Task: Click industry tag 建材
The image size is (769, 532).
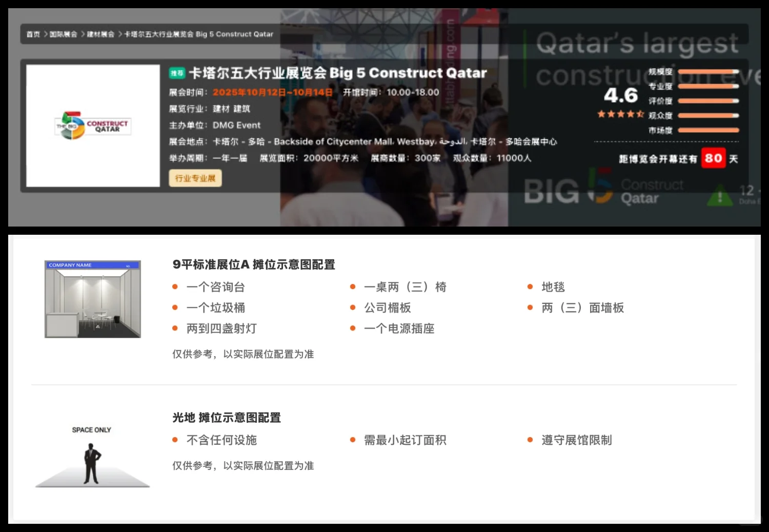Action: (221, 109)
